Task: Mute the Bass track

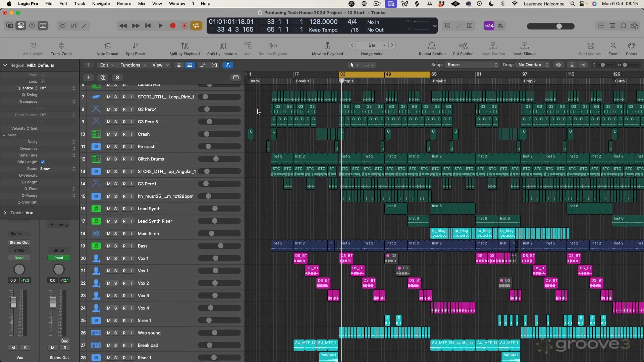Action: tap(108, 246)
